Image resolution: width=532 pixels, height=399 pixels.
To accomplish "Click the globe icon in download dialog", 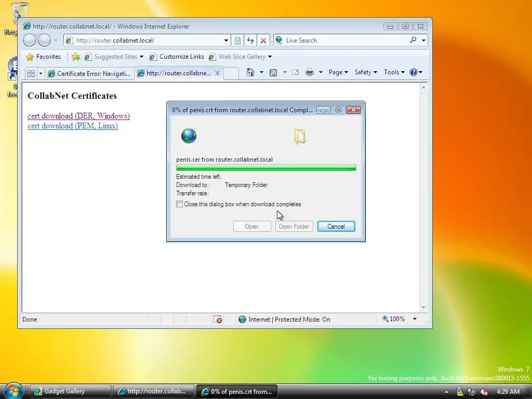I will tap(189, 136).
